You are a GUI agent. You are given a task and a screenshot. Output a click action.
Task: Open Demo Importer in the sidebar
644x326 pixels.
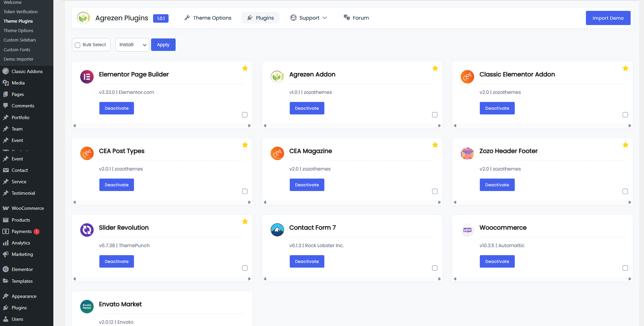tap(18, 59)
